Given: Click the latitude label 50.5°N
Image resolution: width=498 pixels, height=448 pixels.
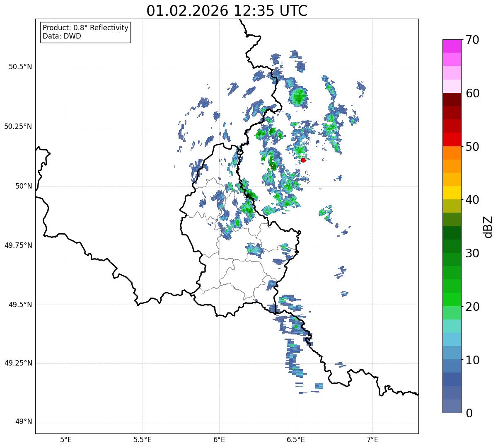Looking at the screenshot, I should tap(20, 67).
